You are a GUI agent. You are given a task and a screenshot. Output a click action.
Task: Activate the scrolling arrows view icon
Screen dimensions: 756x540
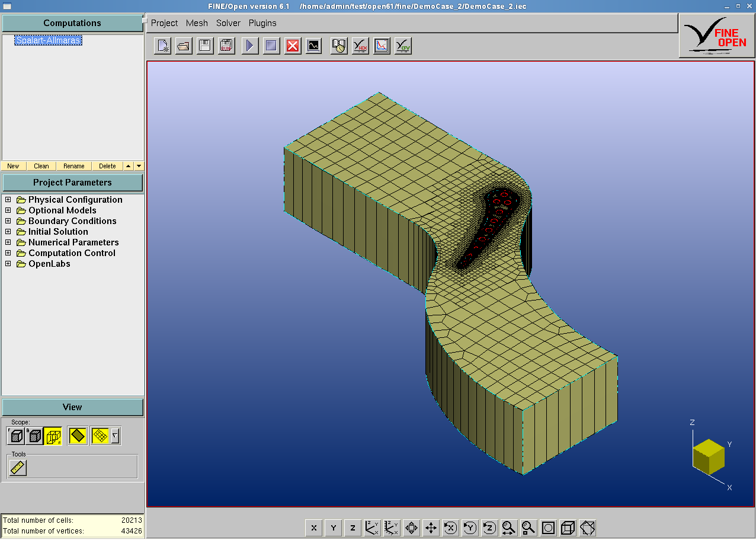pyautogui.click(x=412, y=528)
